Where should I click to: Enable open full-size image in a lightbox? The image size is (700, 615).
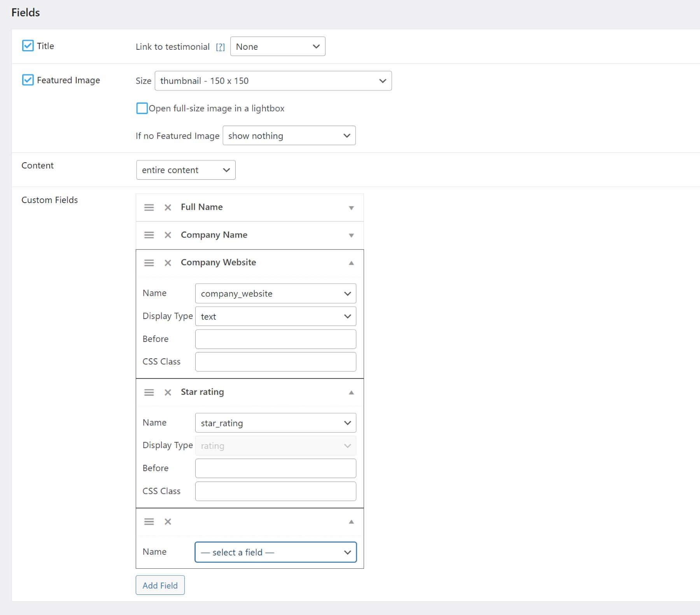tap(142, 108)
